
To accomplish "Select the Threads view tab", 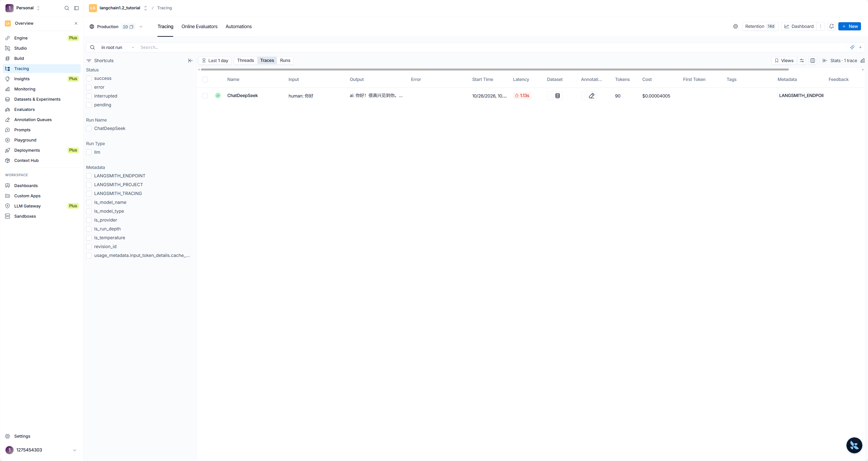I will click(245, 60).
